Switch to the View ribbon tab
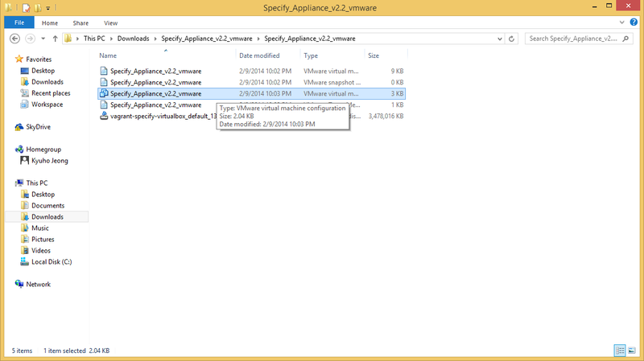Image resolution: width=644 pixels, height=361 pixels. [x=110, y=23]
